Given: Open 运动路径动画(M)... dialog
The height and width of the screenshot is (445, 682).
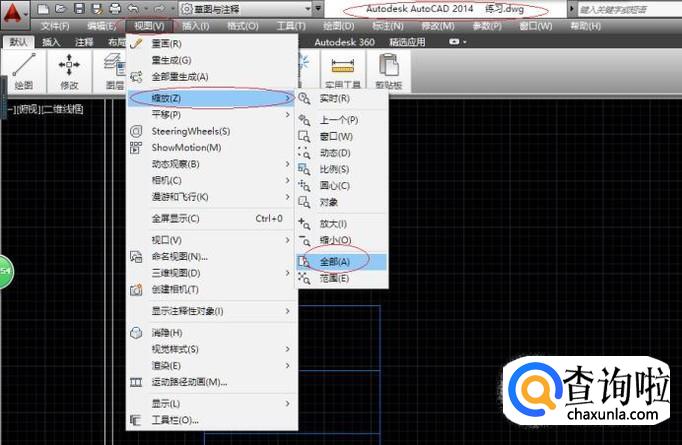Looking at the screenshot, I should 212,382.
